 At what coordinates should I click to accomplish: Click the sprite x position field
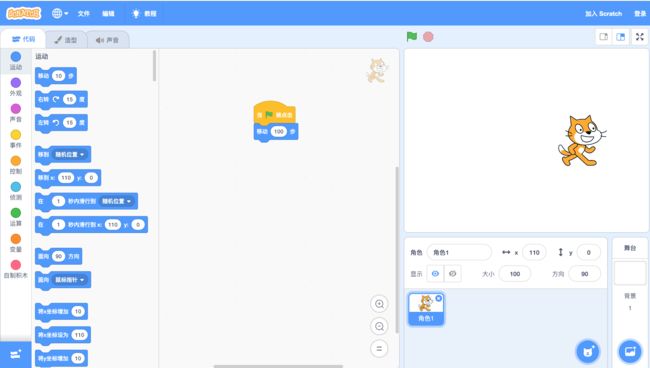534,252
